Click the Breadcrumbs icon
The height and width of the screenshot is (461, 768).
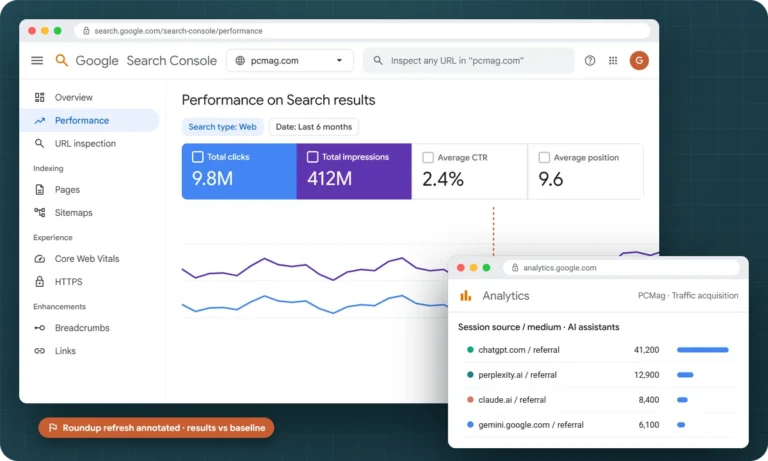click(40, 328)
